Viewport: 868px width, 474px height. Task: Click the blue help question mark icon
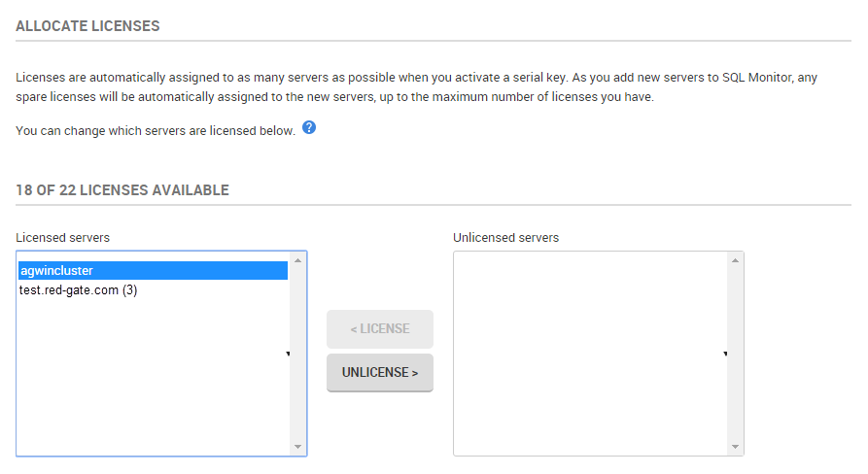[309, 128]
